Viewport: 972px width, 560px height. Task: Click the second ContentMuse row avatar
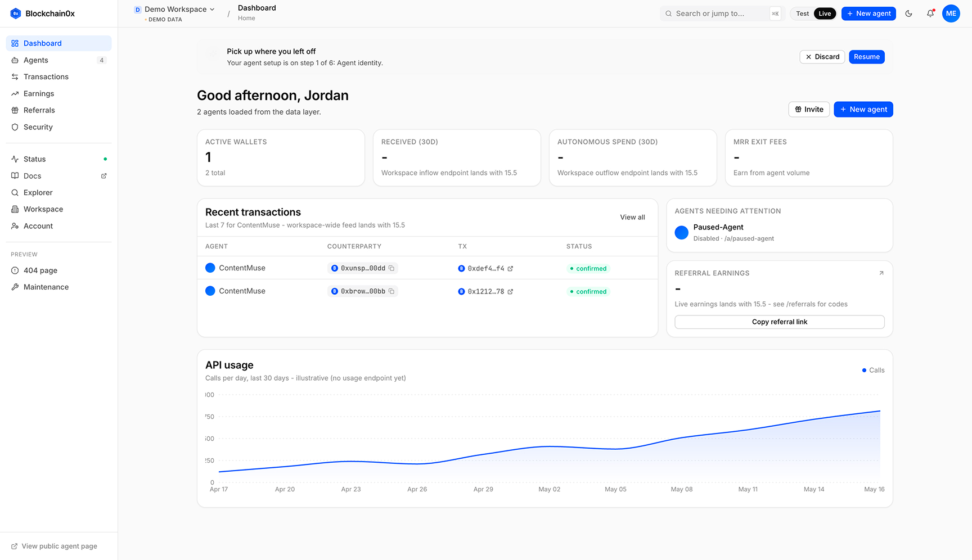pyautogui.click(x=210, y=291)
